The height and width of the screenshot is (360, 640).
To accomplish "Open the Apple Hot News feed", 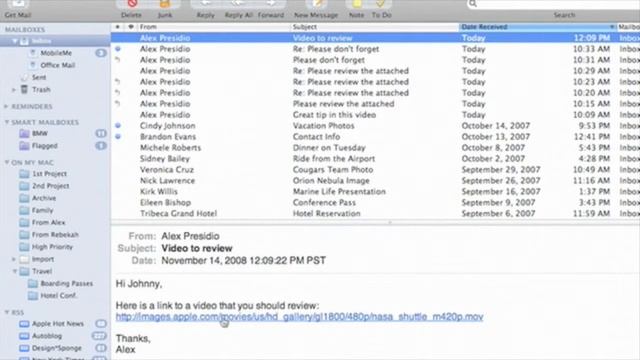I will tap(58, 324).
